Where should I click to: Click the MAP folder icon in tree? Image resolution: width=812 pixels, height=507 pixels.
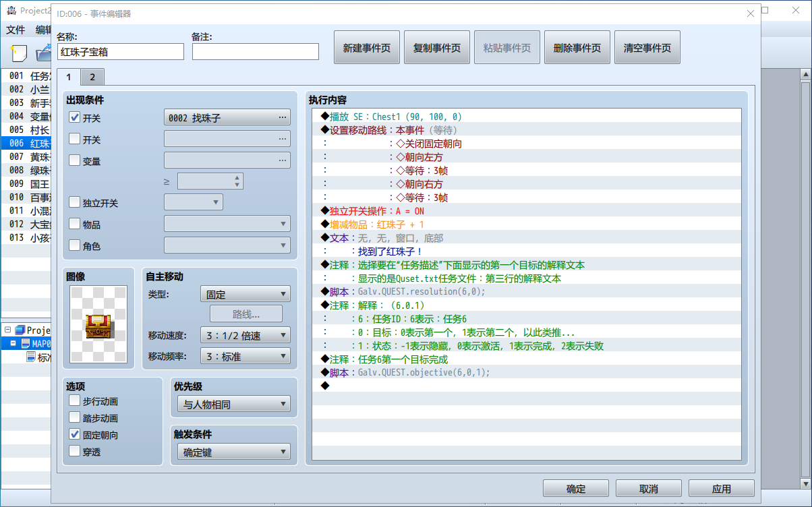26,343
